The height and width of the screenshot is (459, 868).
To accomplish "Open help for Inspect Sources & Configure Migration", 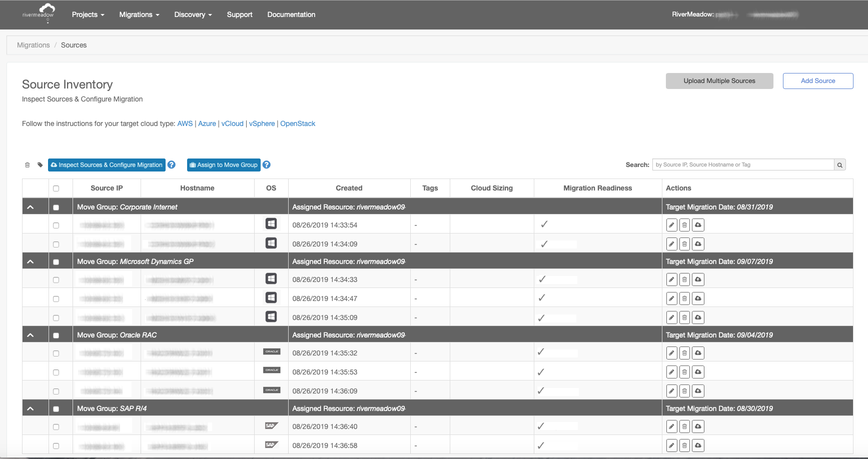I will (172, 164).
